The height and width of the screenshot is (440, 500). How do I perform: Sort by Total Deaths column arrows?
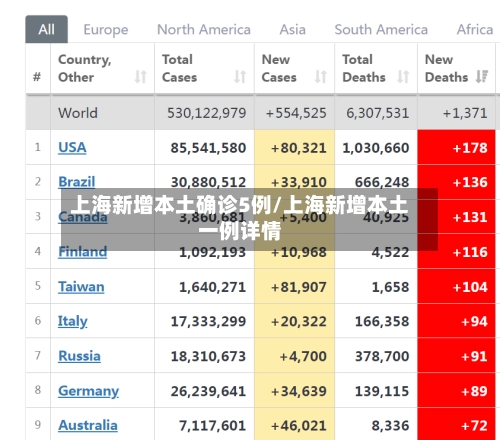(x=403, y=77)
